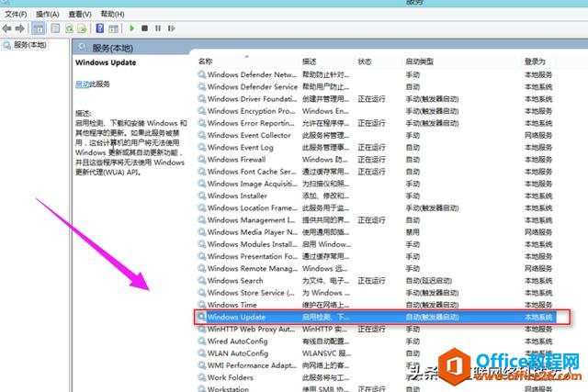Click the 启动 link to start this service

pos(82,84)
